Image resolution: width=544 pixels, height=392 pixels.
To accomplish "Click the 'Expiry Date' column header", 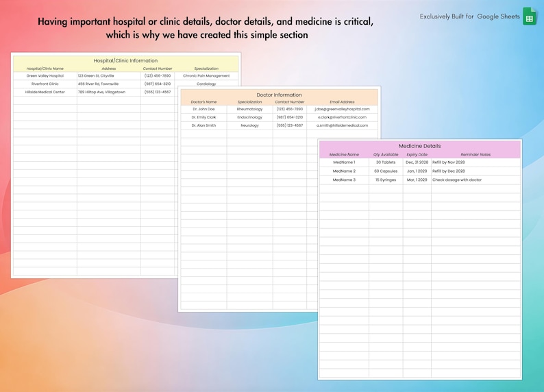I will pyautogui.click(x=417, y=155).
